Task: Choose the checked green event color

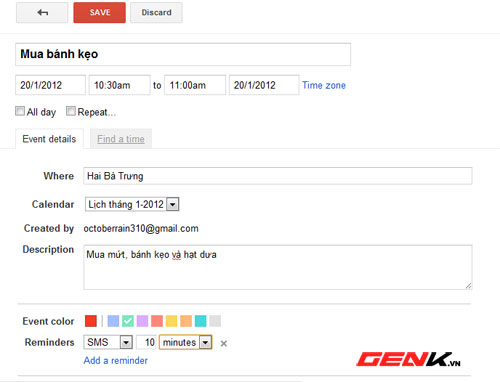Action: tap(128, 321)
